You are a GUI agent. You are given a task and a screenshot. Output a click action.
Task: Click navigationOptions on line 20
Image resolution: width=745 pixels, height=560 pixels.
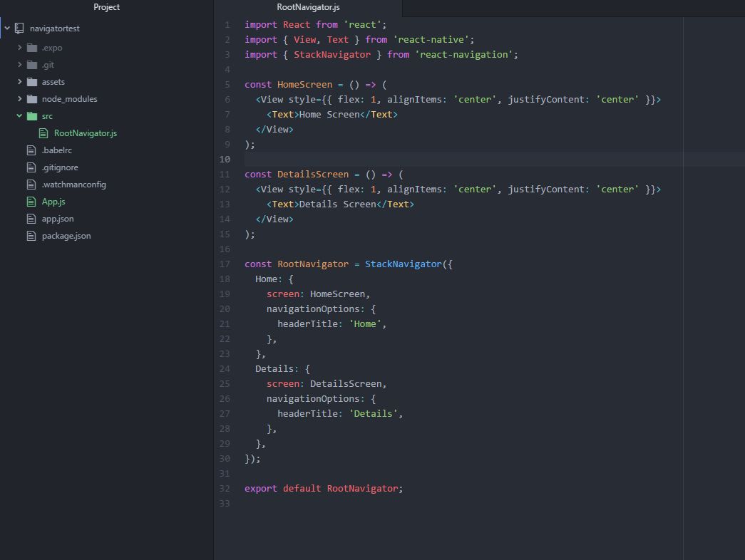point(313,309)
